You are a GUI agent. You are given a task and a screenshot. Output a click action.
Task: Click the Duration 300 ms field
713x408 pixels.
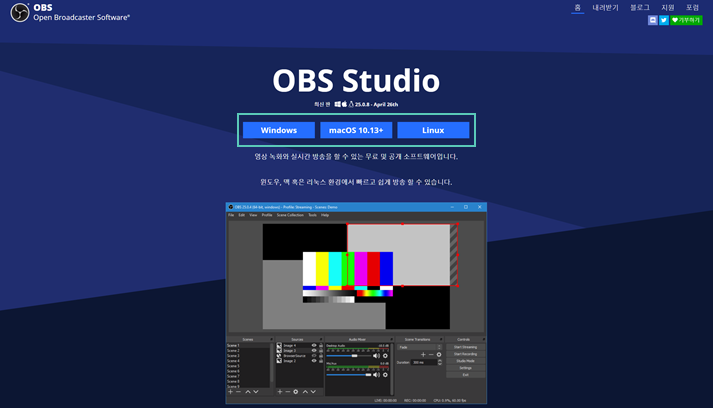pyautogui.click(x=424, y=363)
